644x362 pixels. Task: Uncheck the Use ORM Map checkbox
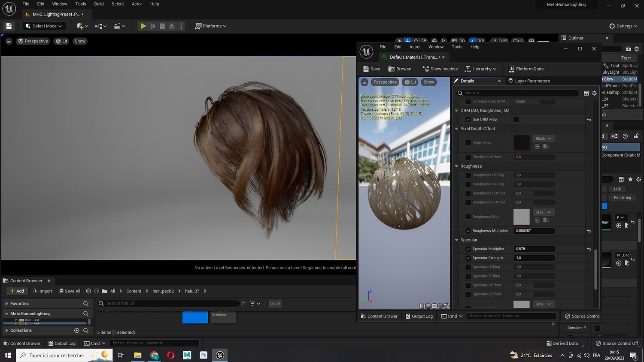pos(468,120)
